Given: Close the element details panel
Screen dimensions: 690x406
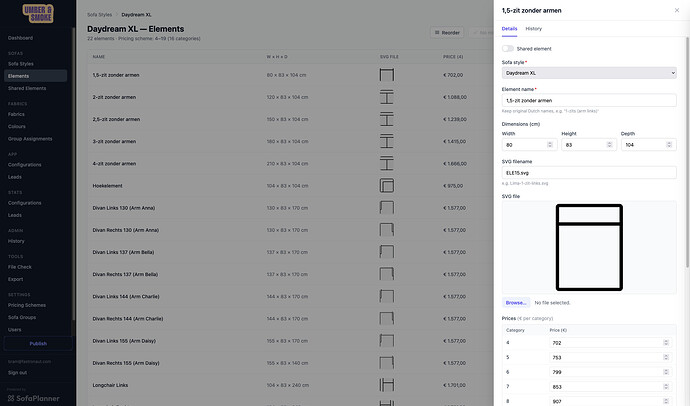Looking at the screenshot, I should coord(677,11).
